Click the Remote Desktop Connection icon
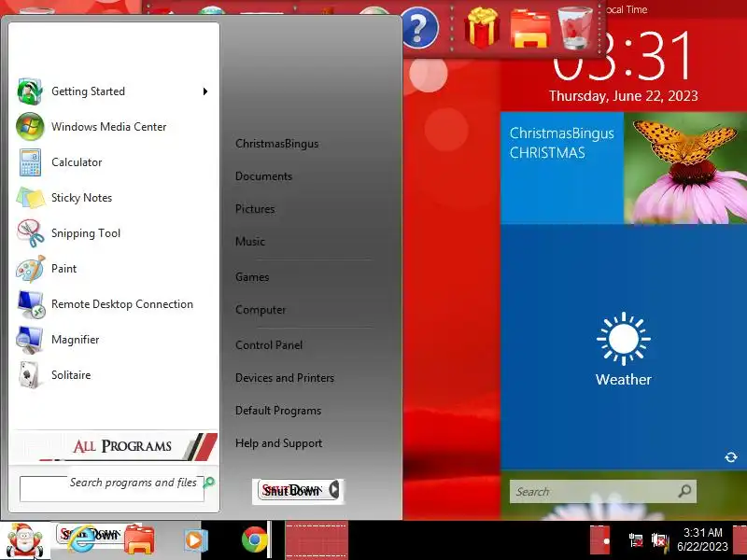747x560 pixels. click(31, 304)
